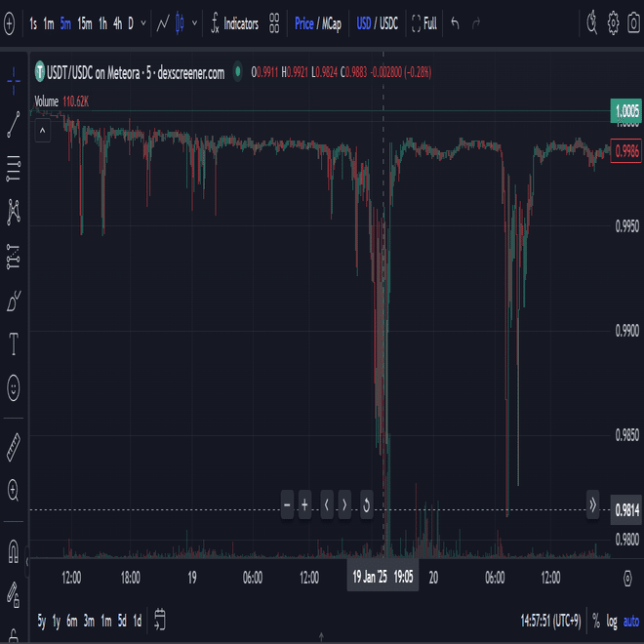Reset the chart view

(x=366, y=504)
